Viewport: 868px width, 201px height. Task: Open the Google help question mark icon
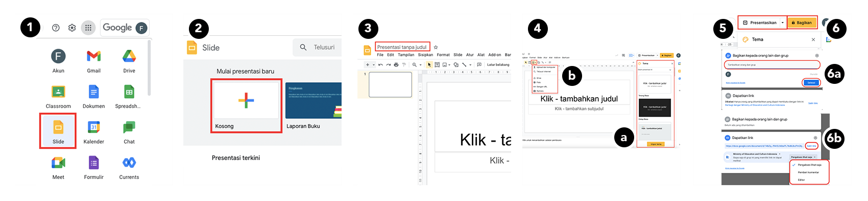(56, 28)
